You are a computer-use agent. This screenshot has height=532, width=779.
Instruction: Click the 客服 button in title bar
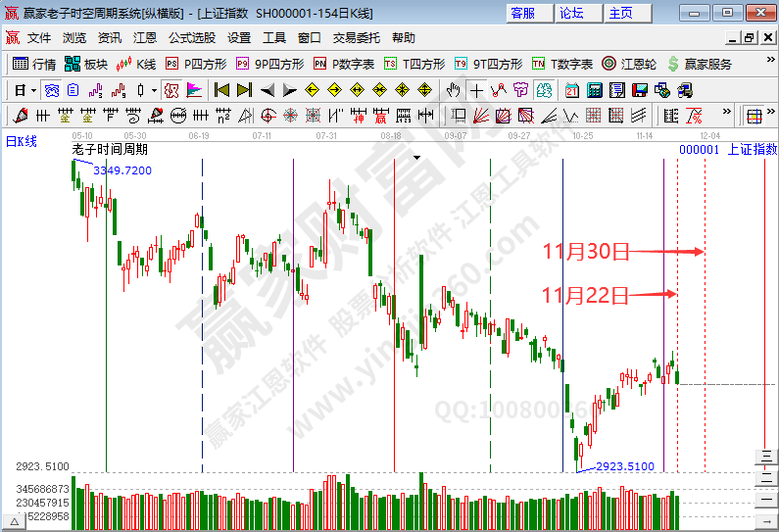pos(525,13)
